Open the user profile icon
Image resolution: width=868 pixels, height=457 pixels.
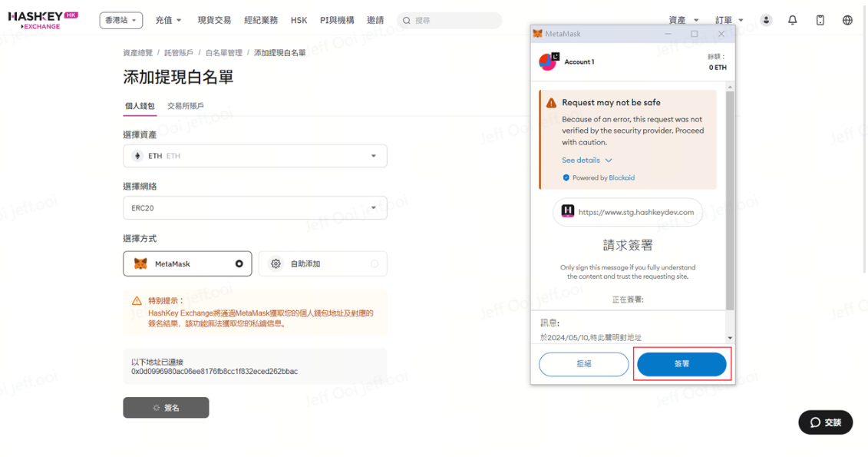pos(766,20)
